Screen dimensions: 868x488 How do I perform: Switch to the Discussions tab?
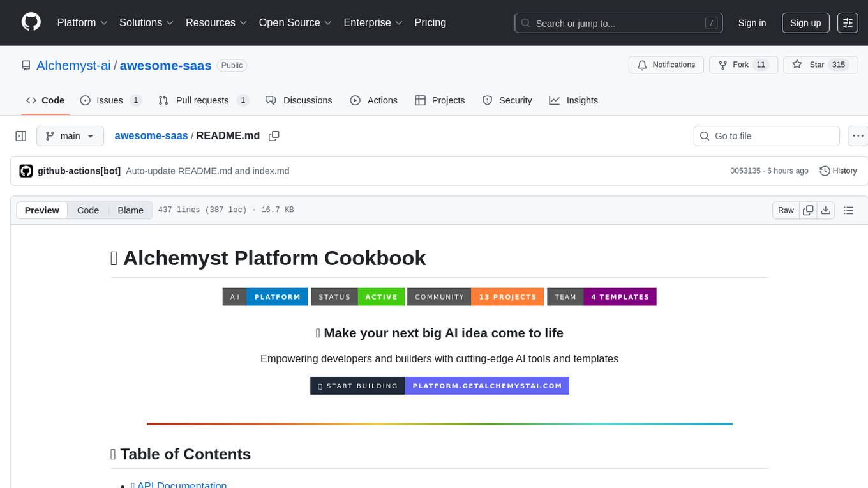click(299, 100)
